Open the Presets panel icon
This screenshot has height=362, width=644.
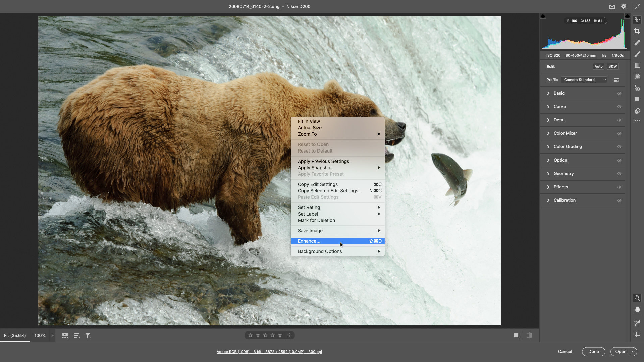tap(637, 100)
